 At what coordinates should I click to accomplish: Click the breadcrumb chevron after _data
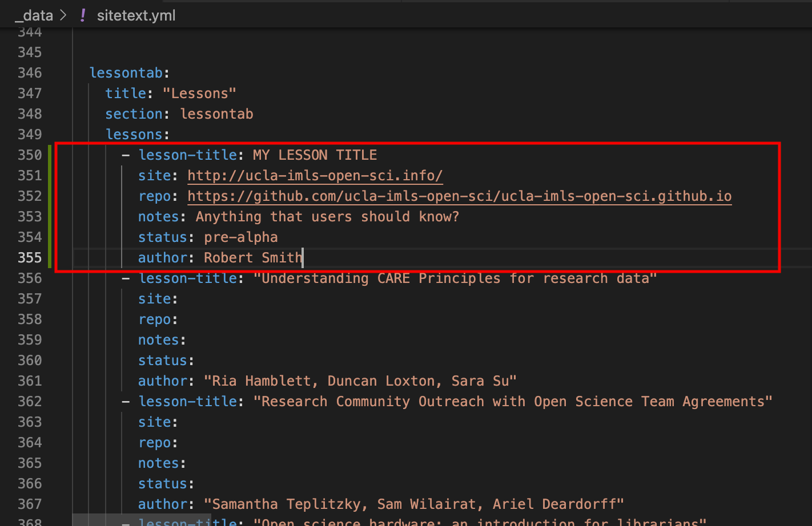click(x=63, y=15)
